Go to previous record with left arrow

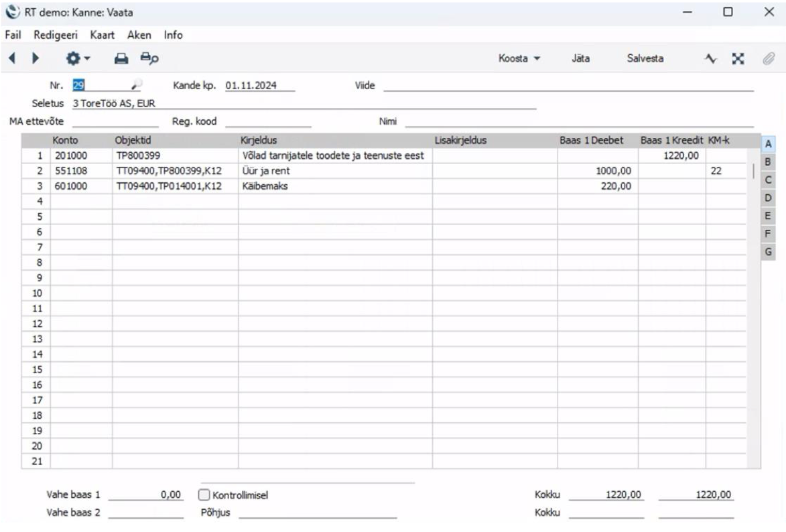(12, 59)
